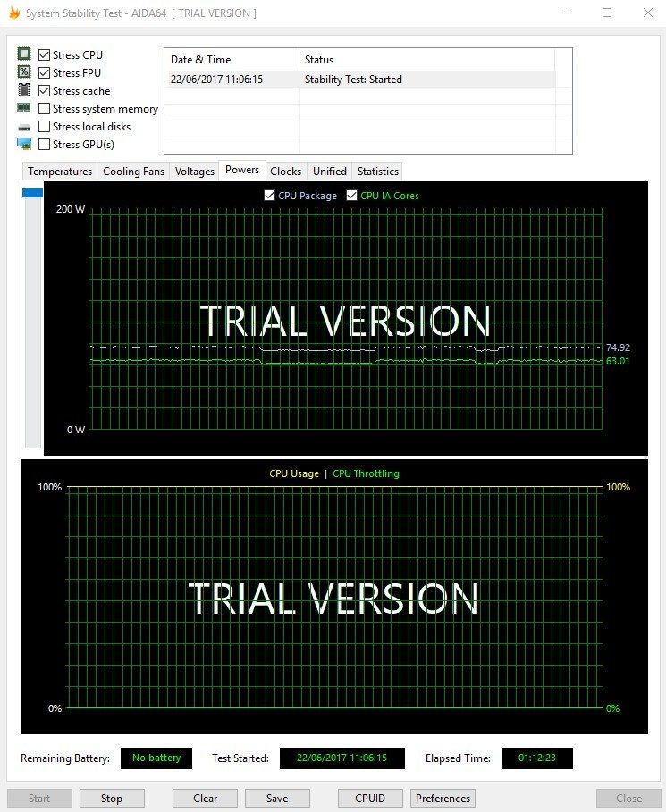This screenshot has height=812, width=666.
Task: Uncheck the Stress CPU checkbox
Action: pyautogui.click(x=45, y=54)
